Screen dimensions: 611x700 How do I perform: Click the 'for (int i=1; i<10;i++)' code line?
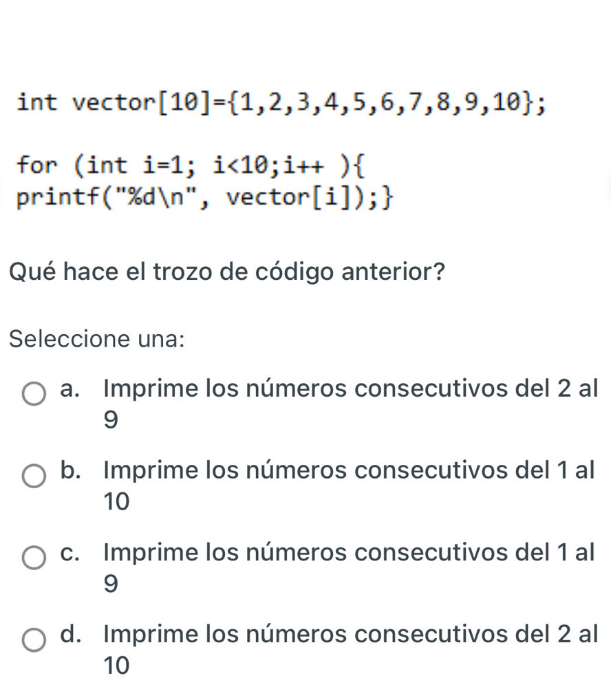pos(194,166)
